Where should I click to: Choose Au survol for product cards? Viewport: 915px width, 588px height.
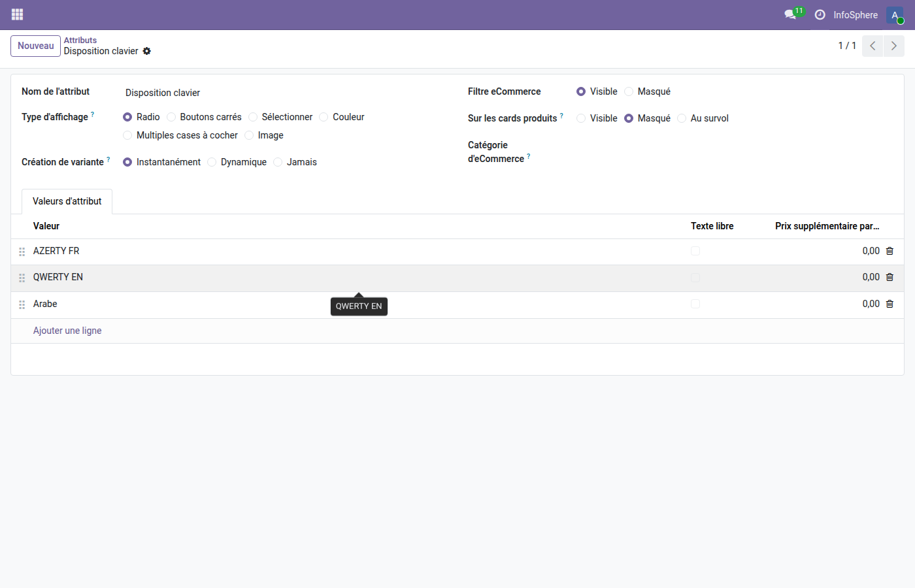tap(682, 118)
